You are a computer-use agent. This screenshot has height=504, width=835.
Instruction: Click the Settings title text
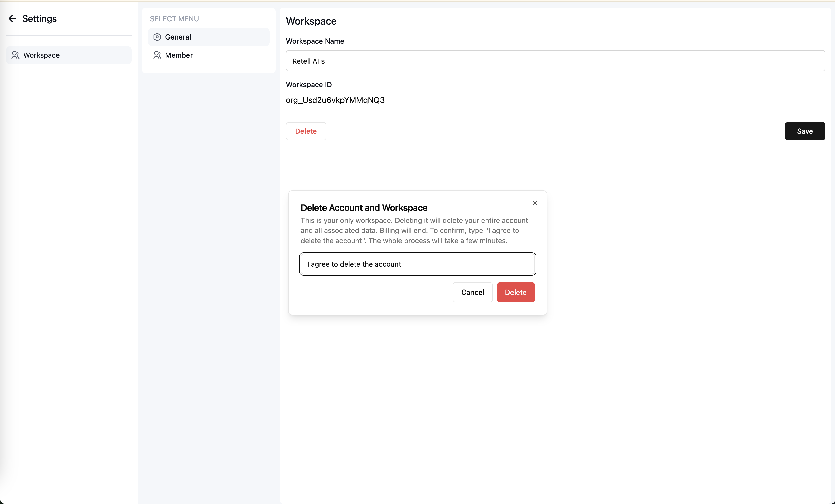39,19
